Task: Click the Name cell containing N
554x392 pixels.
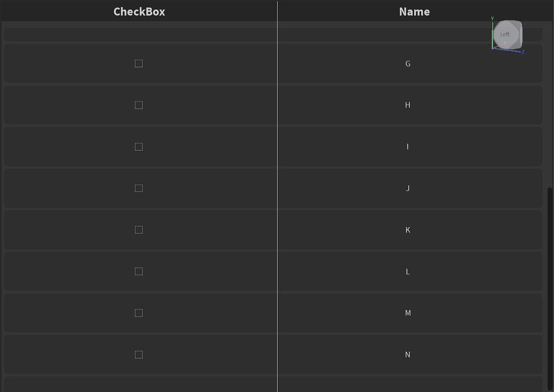Action: click(x=408, y=355)
